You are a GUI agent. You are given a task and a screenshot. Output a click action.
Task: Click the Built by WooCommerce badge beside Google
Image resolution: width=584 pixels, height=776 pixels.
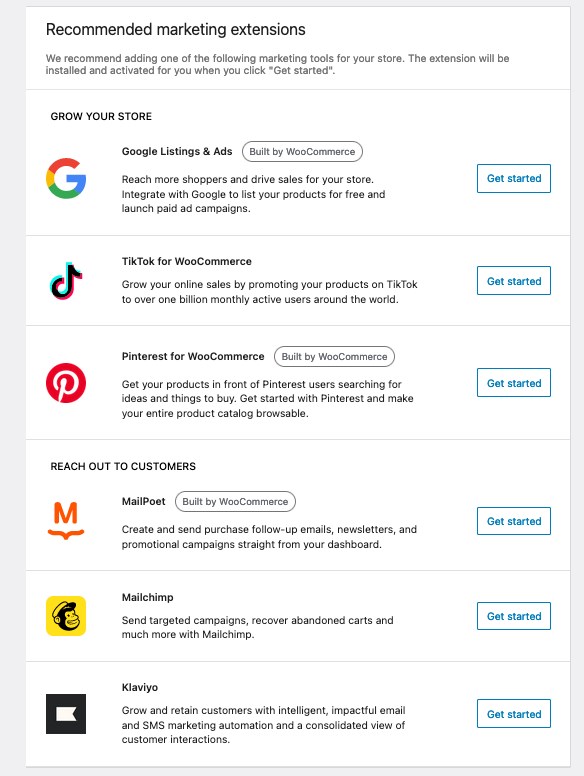(x=302, y=151)
